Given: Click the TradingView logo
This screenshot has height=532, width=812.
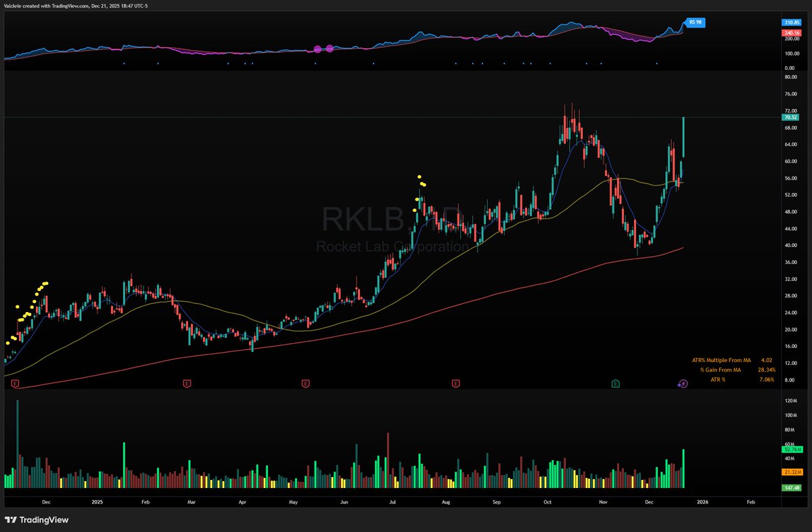Looking at the screenshot, I should pos(37,520).
